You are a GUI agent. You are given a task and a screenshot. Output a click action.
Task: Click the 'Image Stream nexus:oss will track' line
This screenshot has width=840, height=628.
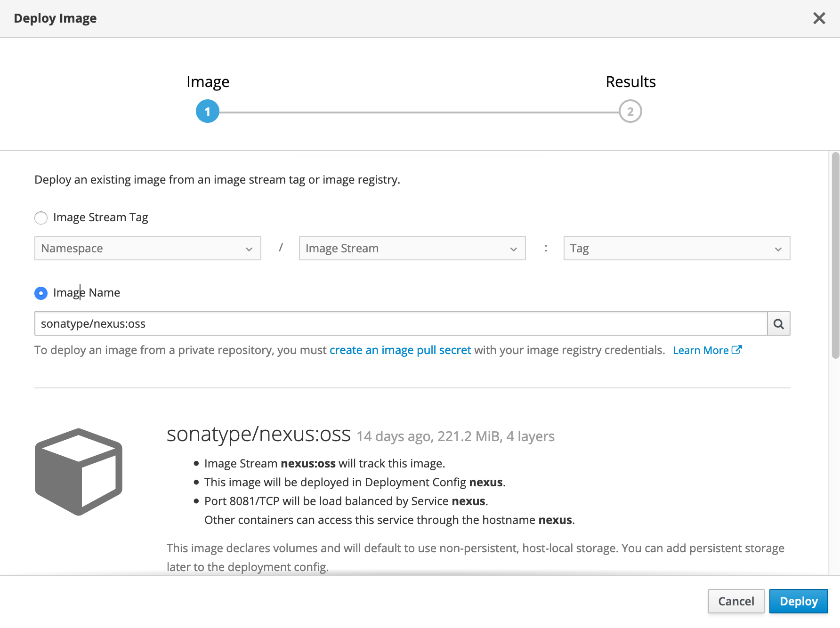click(x=325, y=463)
